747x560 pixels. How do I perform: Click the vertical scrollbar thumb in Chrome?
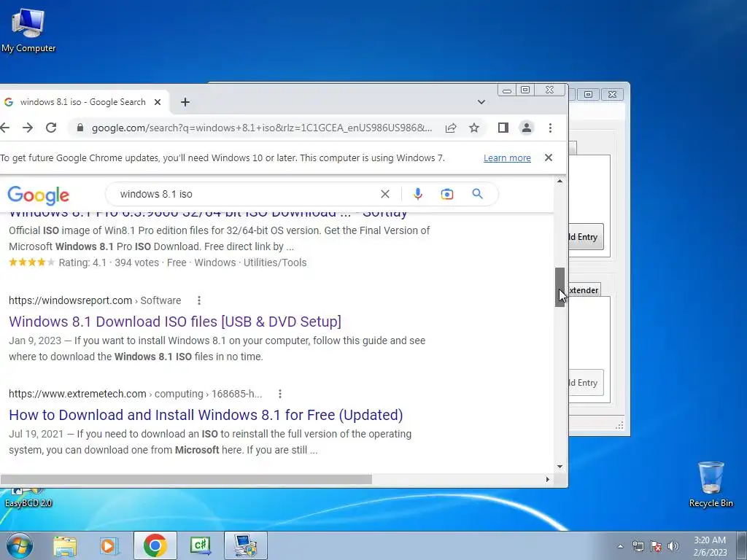(560, 287)
